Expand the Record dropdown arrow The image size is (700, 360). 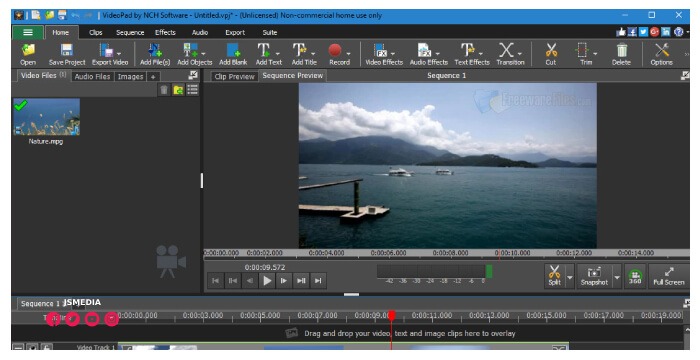[x=348, y=54]
